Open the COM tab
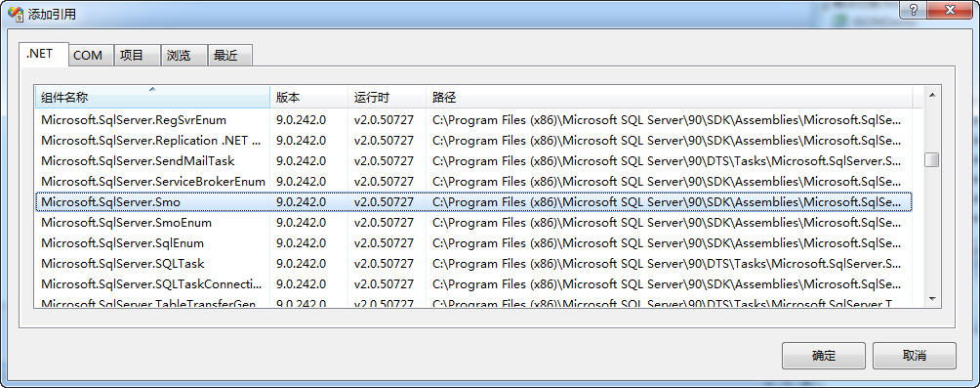 click(x=91, y=55)
